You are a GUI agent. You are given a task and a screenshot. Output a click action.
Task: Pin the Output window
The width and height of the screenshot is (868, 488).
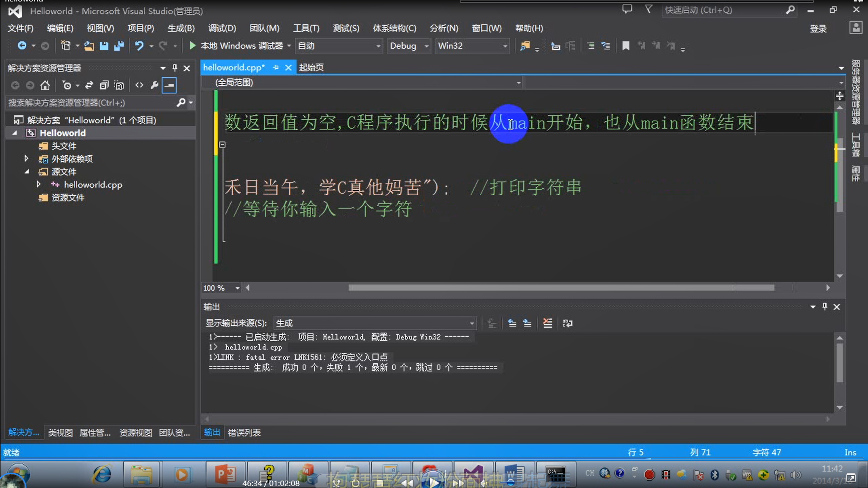click(824, 307)
